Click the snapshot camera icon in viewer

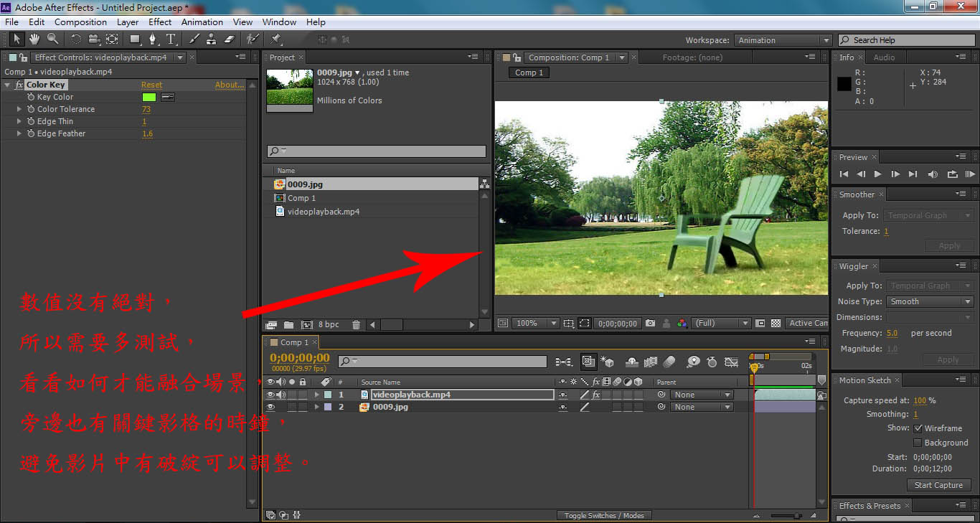point(650,324)
